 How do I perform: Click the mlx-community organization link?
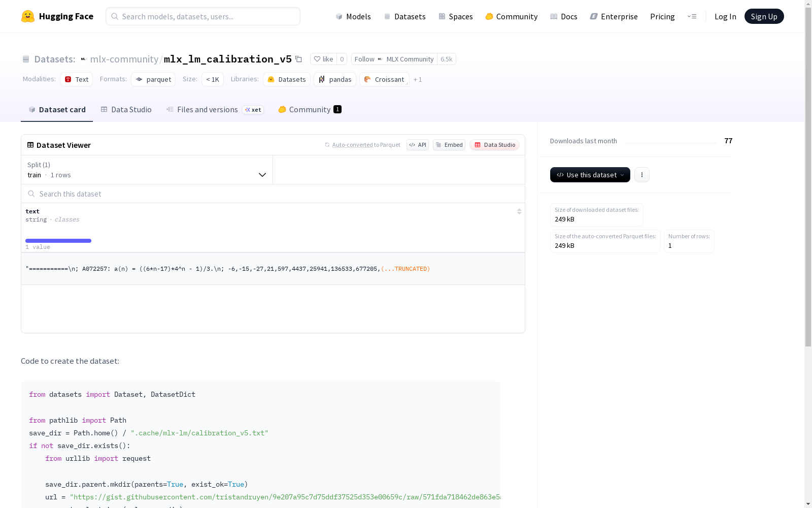(124, 59)
